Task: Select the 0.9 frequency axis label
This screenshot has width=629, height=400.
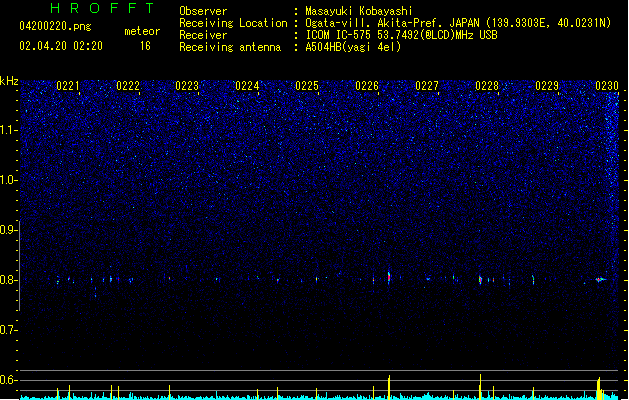Action: [8, 230]
